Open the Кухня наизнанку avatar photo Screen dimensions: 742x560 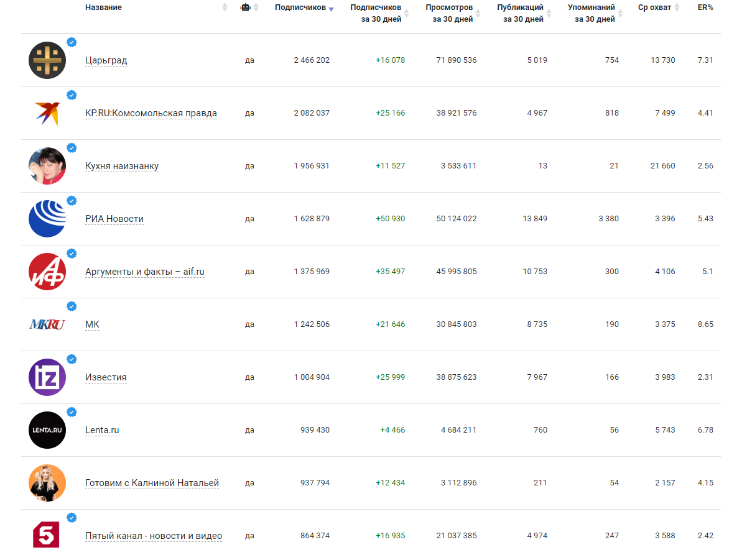pyautogui.click(x=47, y=166)
